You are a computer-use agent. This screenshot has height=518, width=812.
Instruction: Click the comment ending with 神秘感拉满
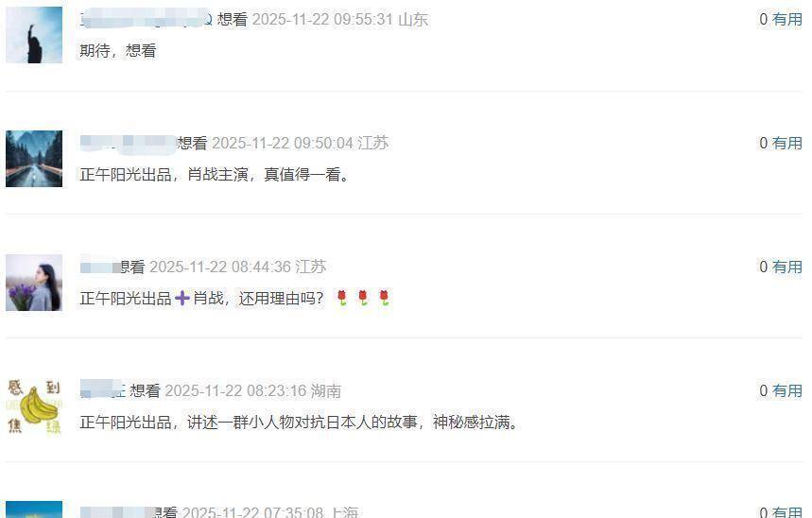click(299, 423)
